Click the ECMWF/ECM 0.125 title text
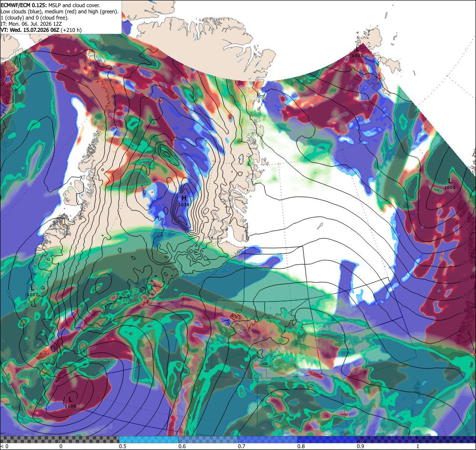The height and width of the screenshot is (450, 476). [x=24, y=5]
